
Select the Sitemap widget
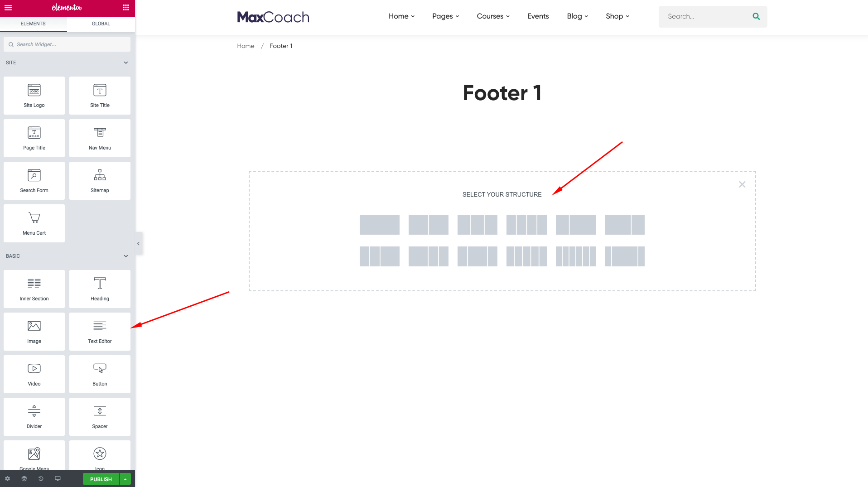coord(100,181)
